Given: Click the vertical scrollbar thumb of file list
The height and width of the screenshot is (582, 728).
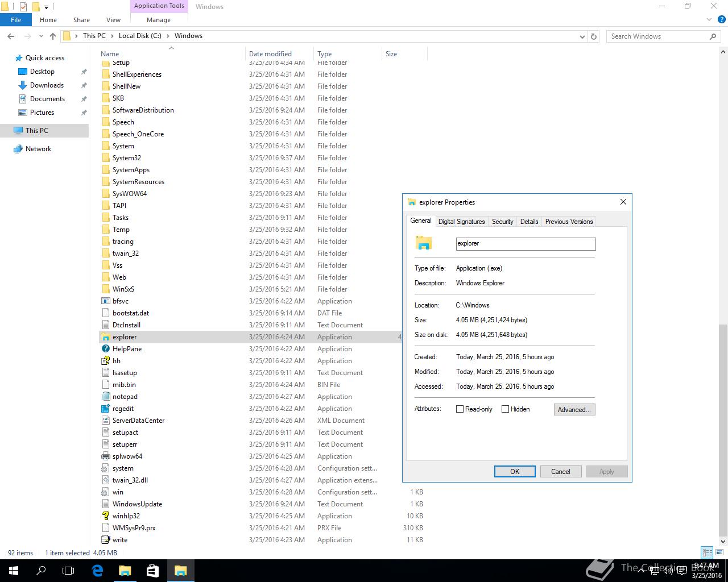Looking at the screenshot, I should [x=723, y=429].
